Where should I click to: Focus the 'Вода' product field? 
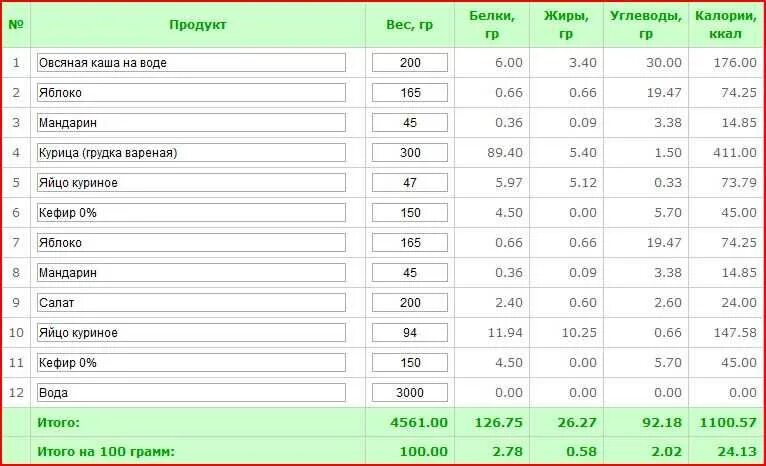coord(191,393)
